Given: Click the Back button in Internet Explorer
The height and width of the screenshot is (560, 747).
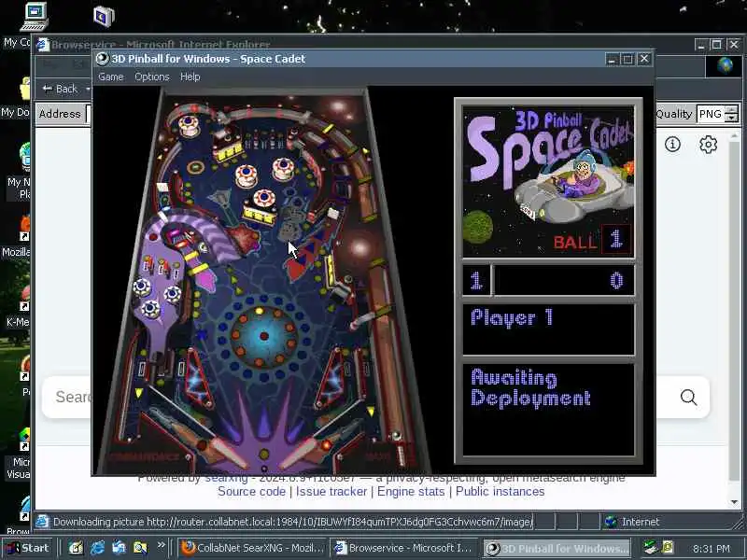Looking at the screenshot, I should click(x=61, y=89).
